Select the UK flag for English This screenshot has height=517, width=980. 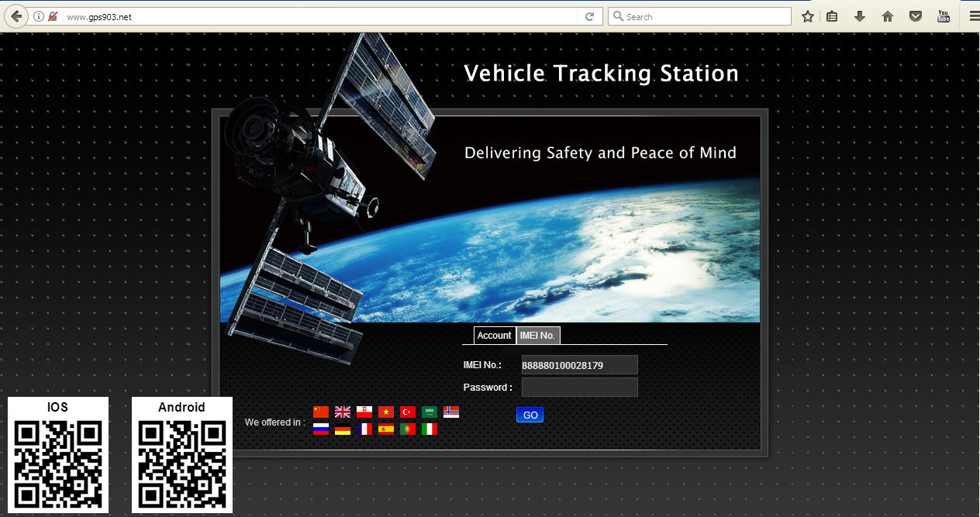click(x=343, y=412)
